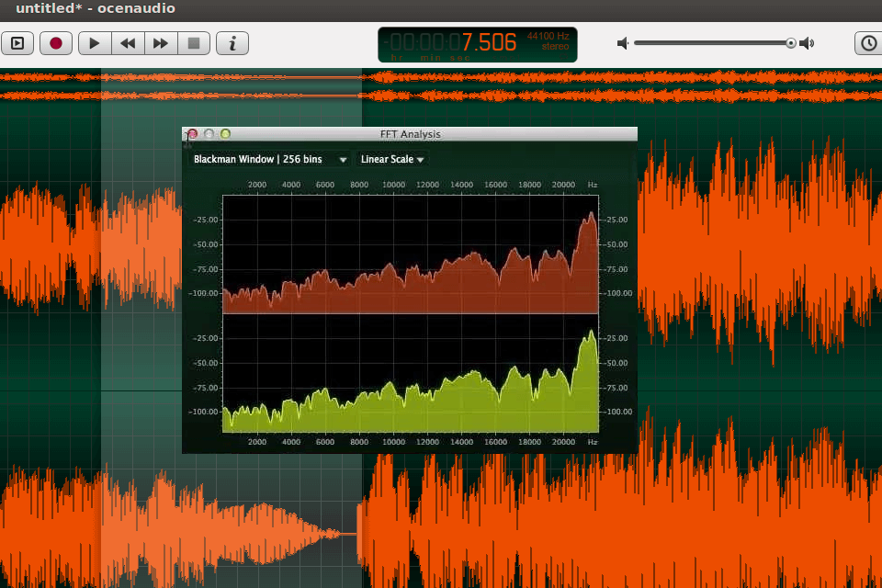Open file info with the i button
Screen dimensions: 882x588
(232, 43)
